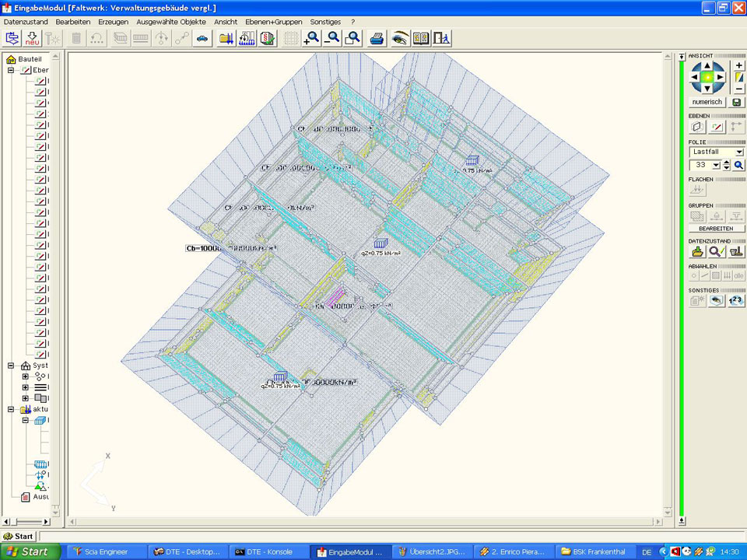Click the Datenzustand check magnifier icon
This screenshot has height=560, width=747.
tap(717, 252)
